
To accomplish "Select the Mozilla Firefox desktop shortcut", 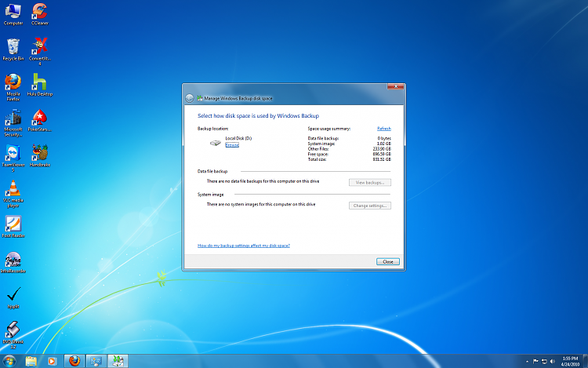I will (x=13, y=87).
